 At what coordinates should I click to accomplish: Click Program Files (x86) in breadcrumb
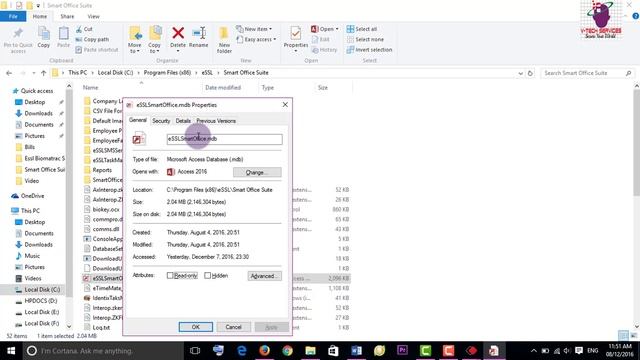(x=167, y=73)
